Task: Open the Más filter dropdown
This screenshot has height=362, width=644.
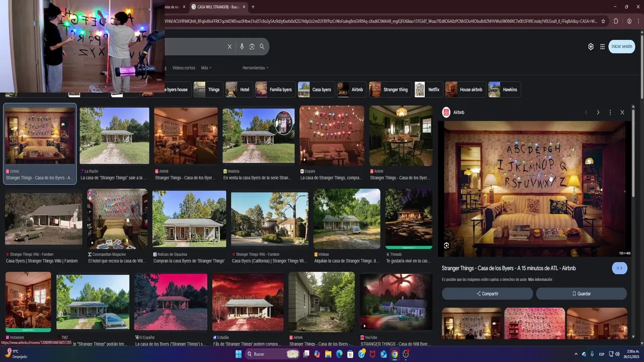Action: pos(206,68)
